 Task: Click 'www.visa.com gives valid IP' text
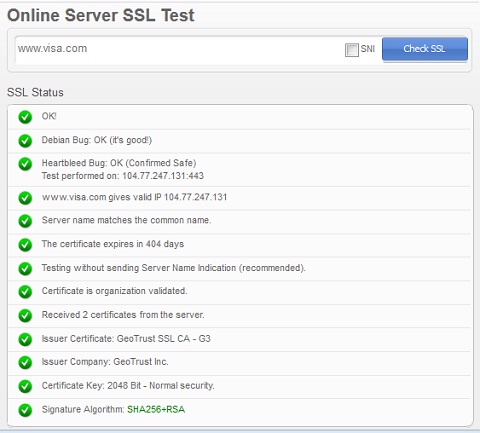102,197
